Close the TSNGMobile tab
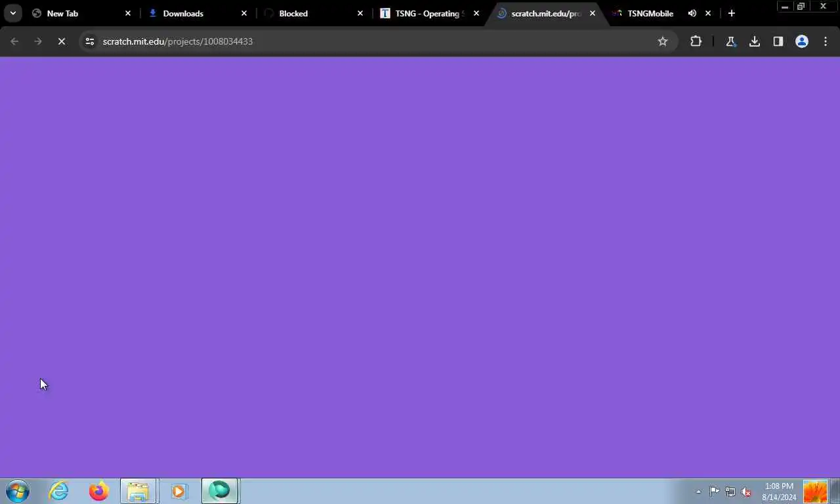This screenshot has width=840, height=504. point(708,13)
